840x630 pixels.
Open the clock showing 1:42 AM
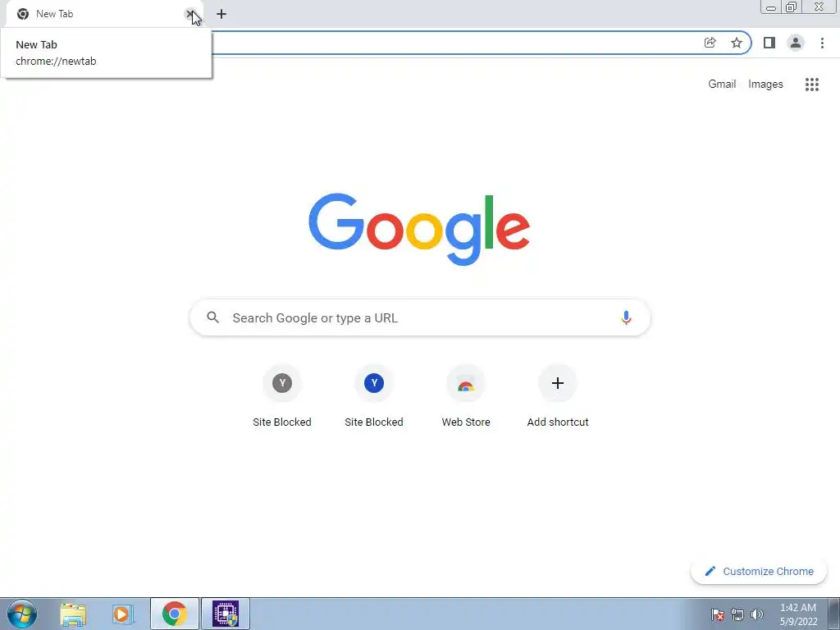pos(798,614)
